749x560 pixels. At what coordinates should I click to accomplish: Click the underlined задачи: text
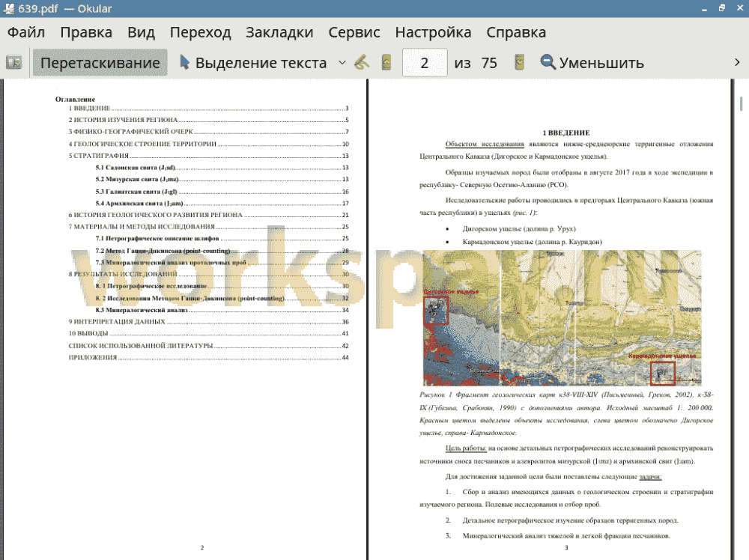click(x=650, y=476)
